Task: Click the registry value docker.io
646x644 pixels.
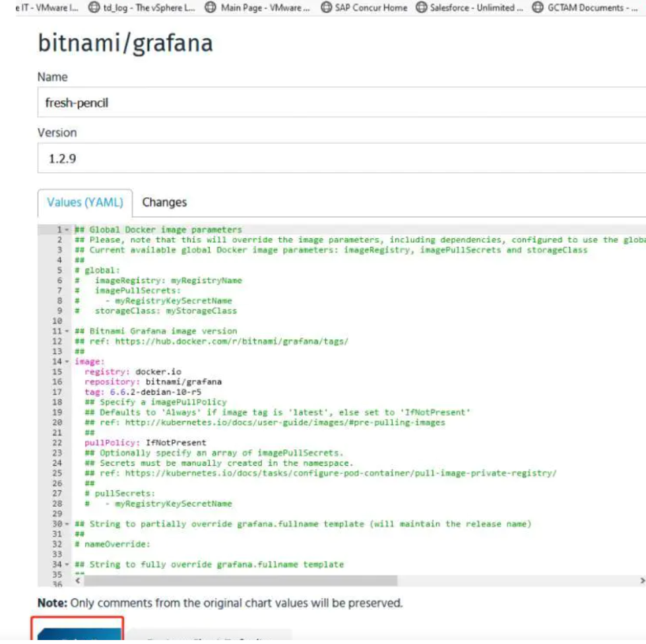Action: click(x=158, y=371)
